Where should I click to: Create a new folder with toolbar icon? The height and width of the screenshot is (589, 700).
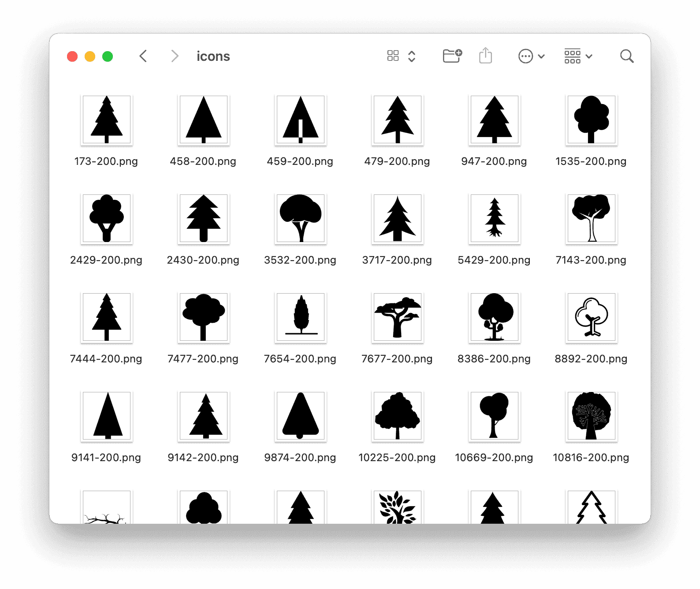452,56
